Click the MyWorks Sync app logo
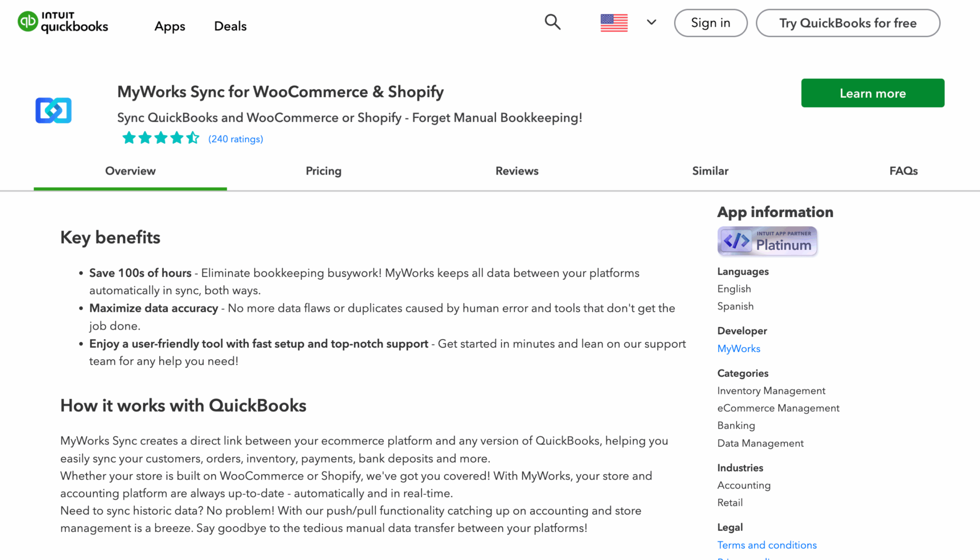980x560 pixels. pos(53,110)
